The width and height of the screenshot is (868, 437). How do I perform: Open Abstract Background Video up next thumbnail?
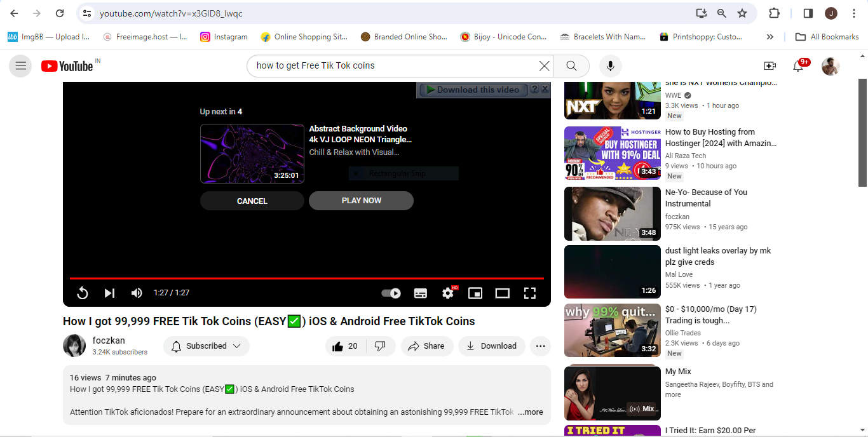click(x=252, y=153)
